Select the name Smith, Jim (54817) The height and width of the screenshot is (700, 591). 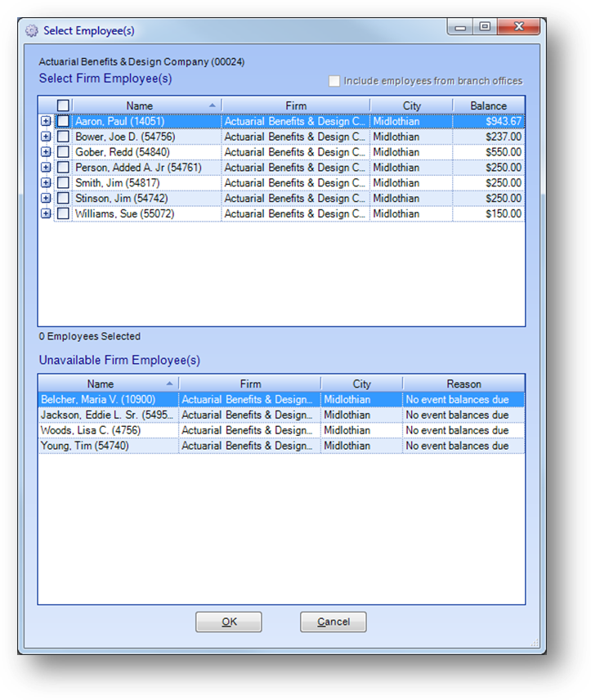(118, 183)
